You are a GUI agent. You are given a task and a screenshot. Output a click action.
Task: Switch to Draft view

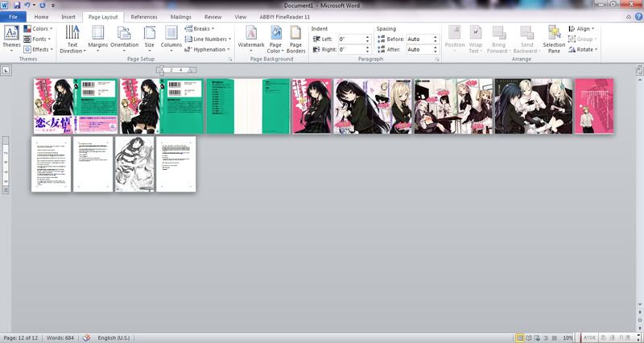553,337
